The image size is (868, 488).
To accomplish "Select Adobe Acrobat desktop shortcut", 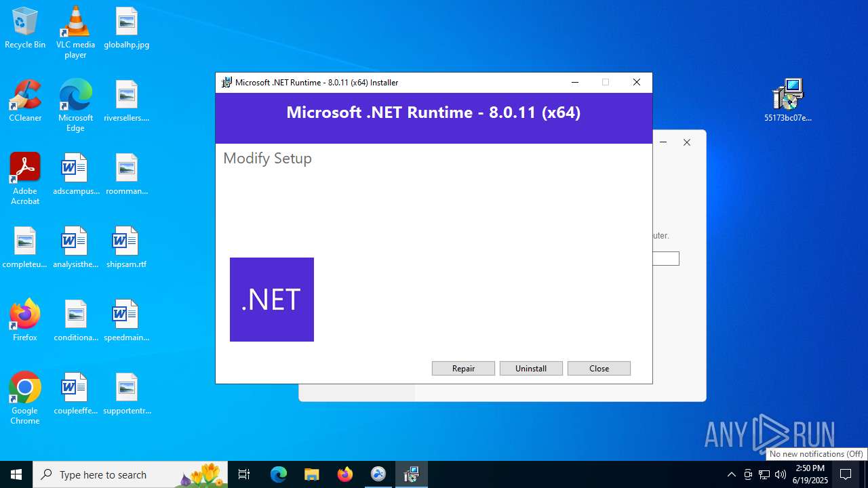I will 25,179.
